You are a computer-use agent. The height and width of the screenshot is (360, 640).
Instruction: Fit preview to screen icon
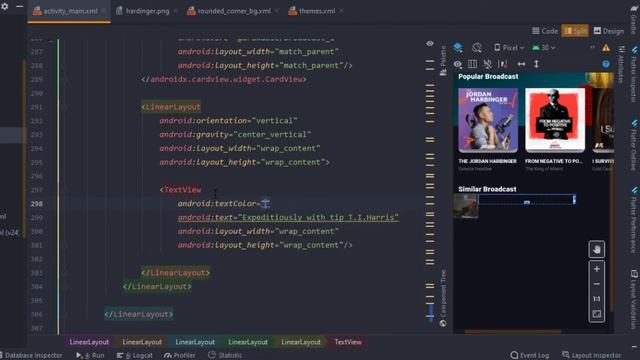[x=596, y=314]
